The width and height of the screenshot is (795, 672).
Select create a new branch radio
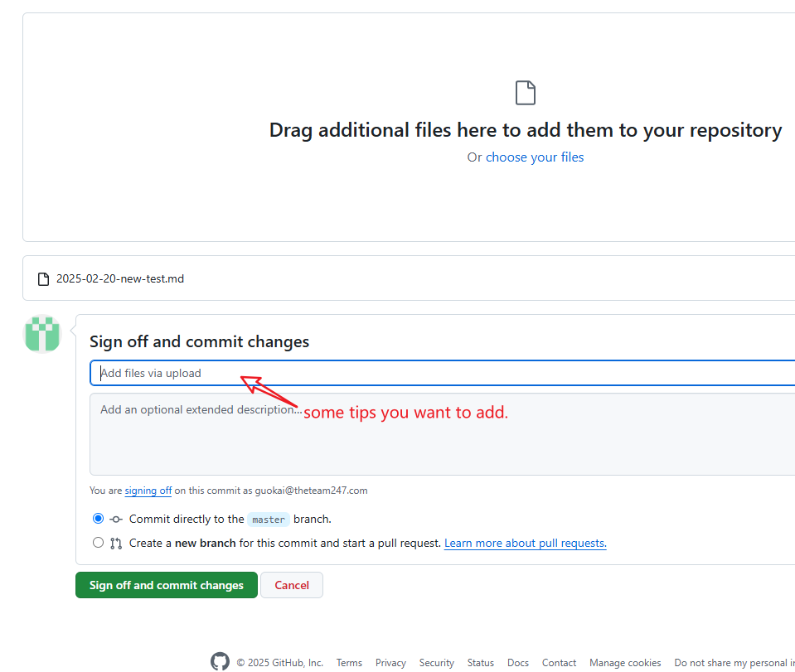click(99, 543)
